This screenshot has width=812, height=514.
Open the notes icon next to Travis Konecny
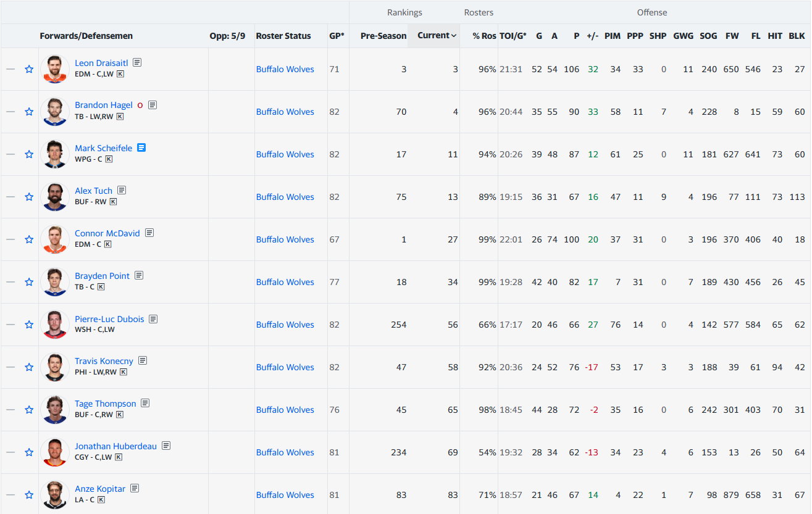pos(143,360)
